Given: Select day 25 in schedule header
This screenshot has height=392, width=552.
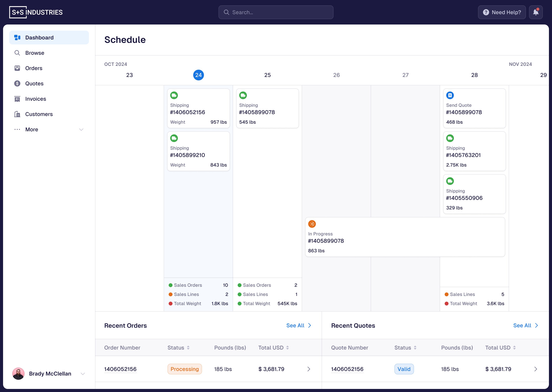Looking at the screenshot, I should 267,75.
